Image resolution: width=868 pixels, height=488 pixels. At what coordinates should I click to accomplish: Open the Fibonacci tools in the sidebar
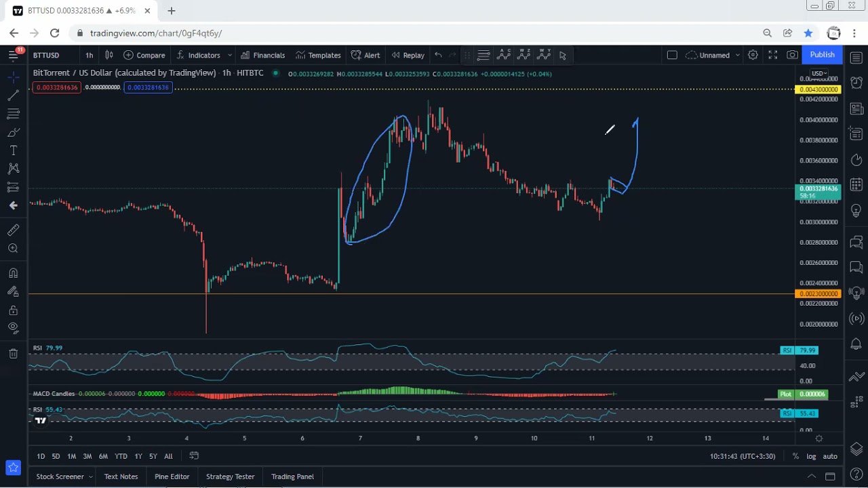13,114
